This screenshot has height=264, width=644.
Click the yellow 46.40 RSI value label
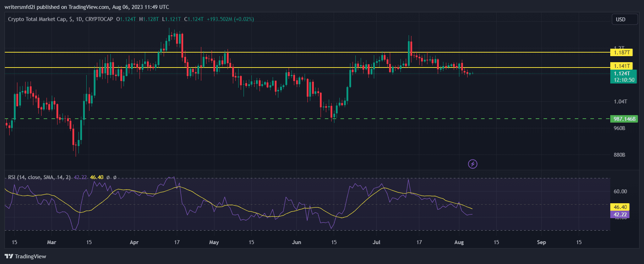point(620,207)
